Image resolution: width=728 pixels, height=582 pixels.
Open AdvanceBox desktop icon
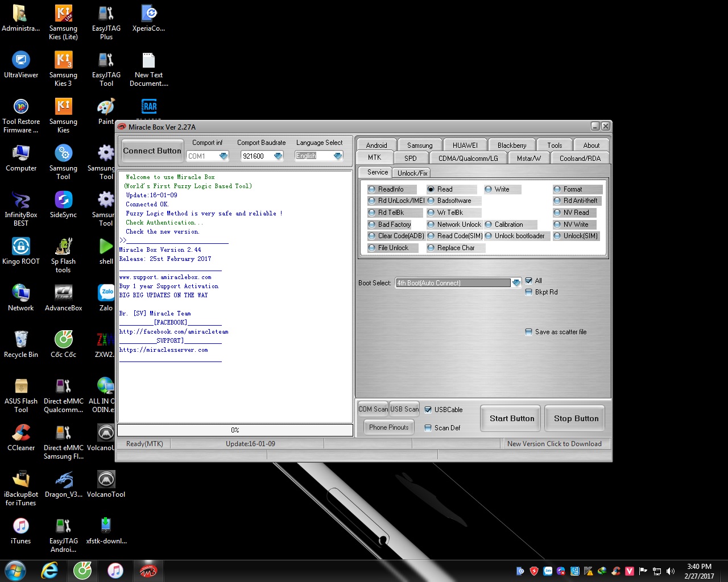click(63, 297)
